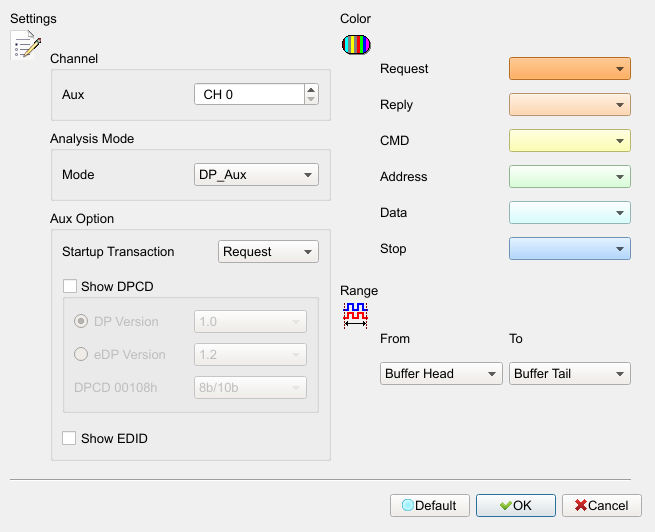
Task: Click the From label in Range
Action: click(395, 338)
